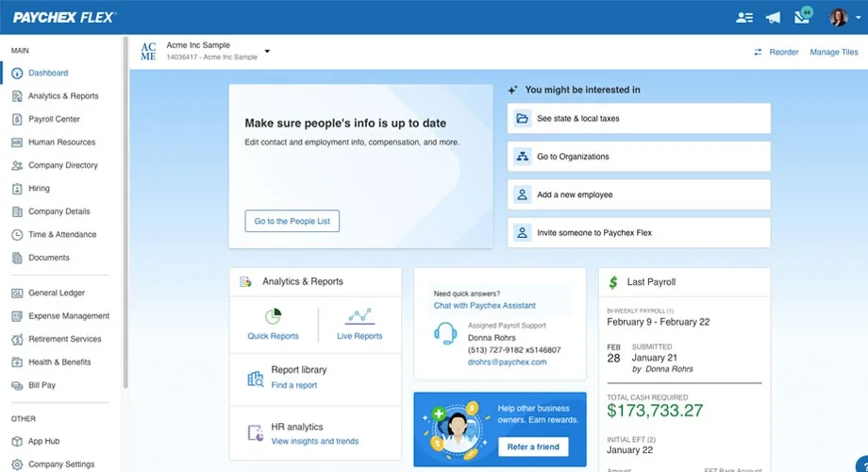Click the Find a report link
Image resolution: width=868 pixels, height=472 pixels.
tap(294, 385)
